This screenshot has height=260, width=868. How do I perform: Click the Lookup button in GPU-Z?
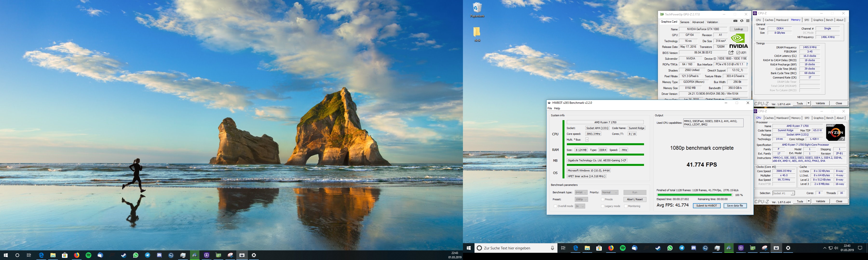(739, 29)
